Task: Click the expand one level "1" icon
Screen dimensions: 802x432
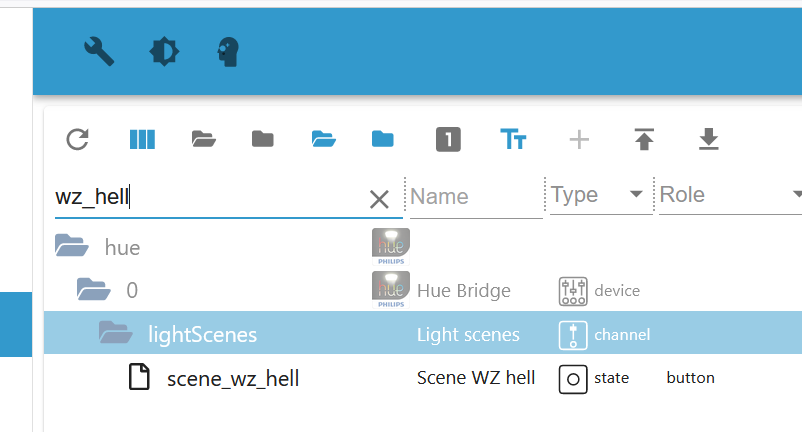Action: click(x=448, y=139)
